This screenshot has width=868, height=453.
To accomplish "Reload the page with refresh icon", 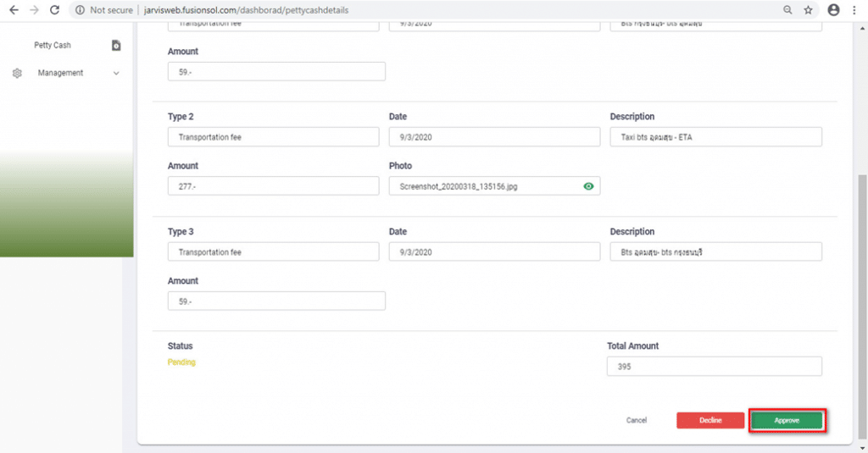I will coord(54,10).
